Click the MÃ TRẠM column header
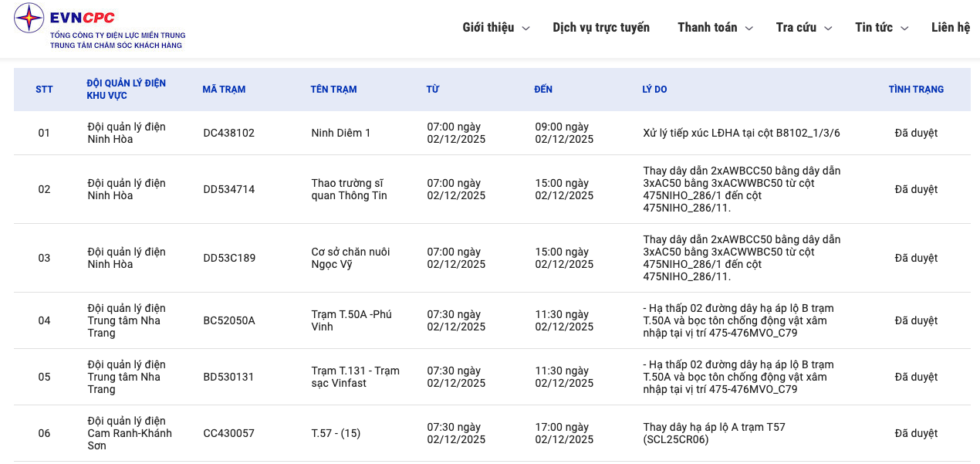Viewport: 980px width, 464px height. tap(224, 90)
